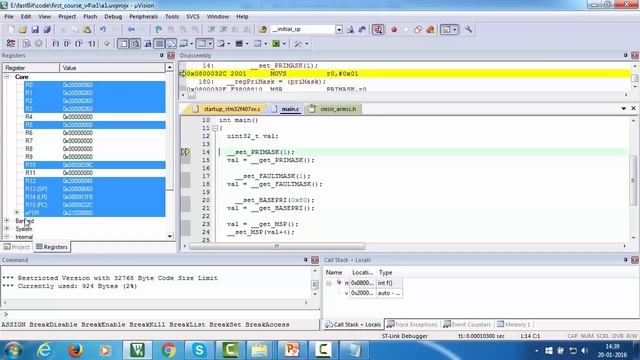Save the current file with the floppy icon
Viewport: 640px width, 360px height.
coord(35,29)
